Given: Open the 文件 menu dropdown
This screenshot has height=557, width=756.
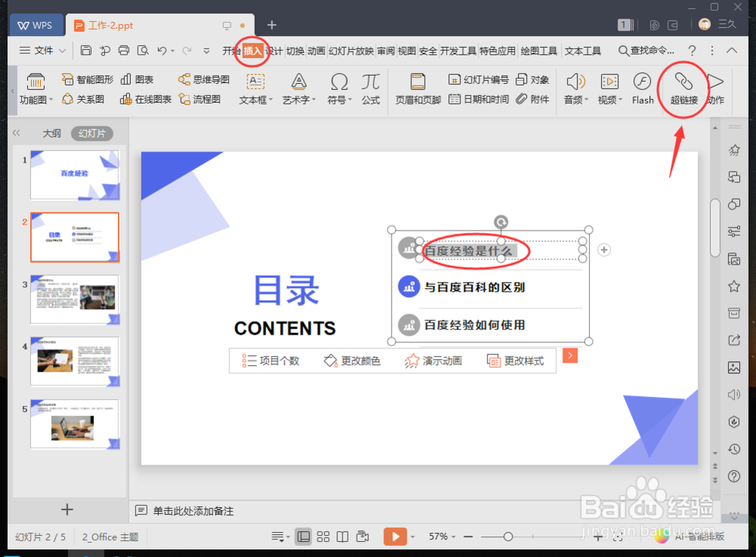Looking at the screenshot, I should pyautogui.click(x=42, y=50).
